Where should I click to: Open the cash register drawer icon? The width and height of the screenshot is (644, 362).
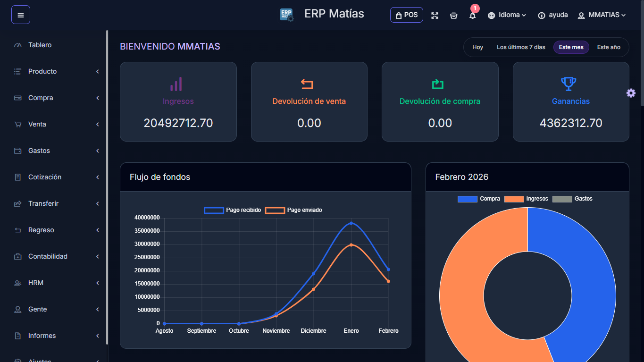(x=453, y=15)
